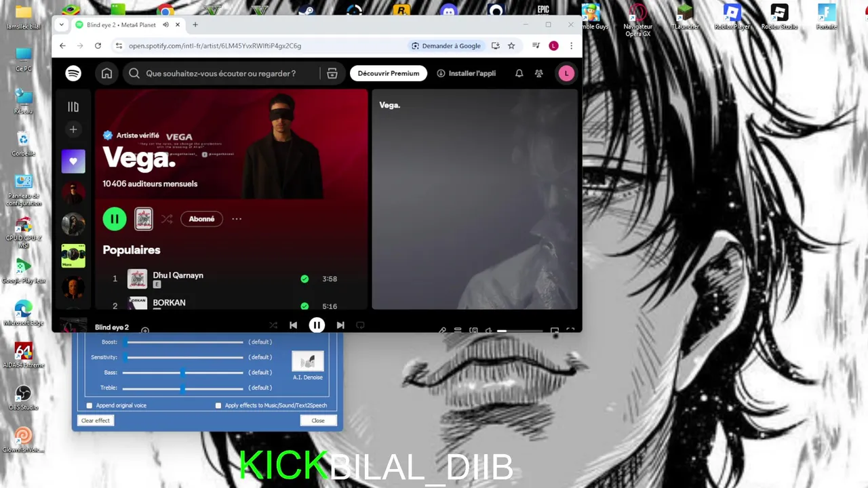The image size is (868, 488).
Task: Open the pink L profile avatar in Spotify
Action: 566,73
